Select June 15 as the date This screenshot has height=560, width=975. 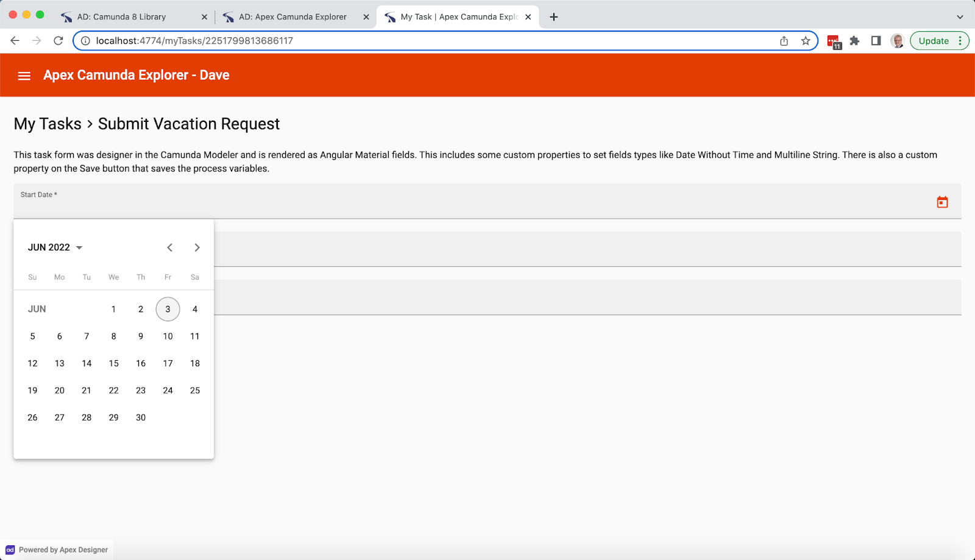tap(113, 363)
